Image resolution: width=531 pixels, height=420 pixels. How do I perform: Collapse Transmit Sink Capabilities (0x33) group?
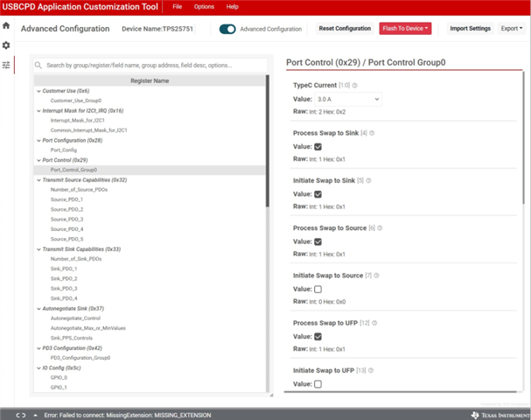pos(38,249)
